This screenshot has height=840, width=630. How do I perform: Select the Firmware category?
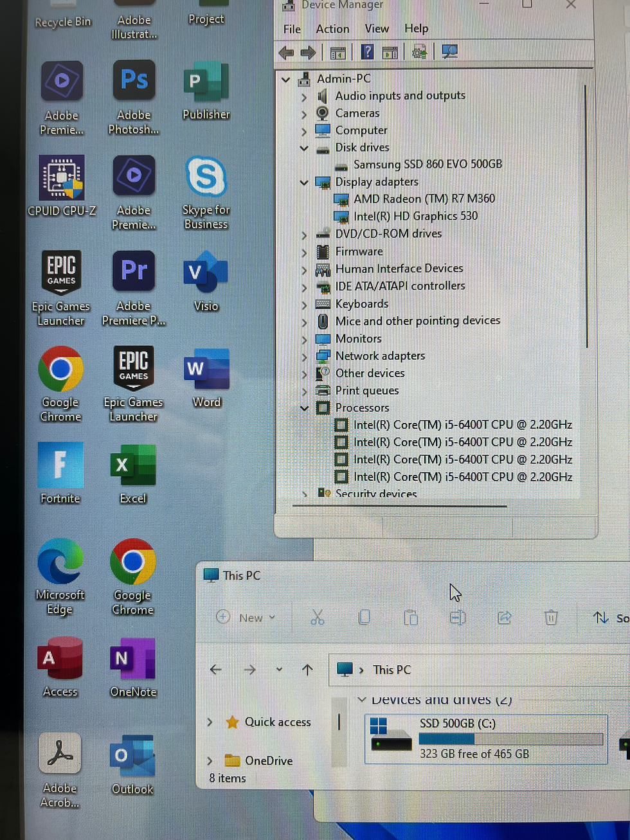359,252
